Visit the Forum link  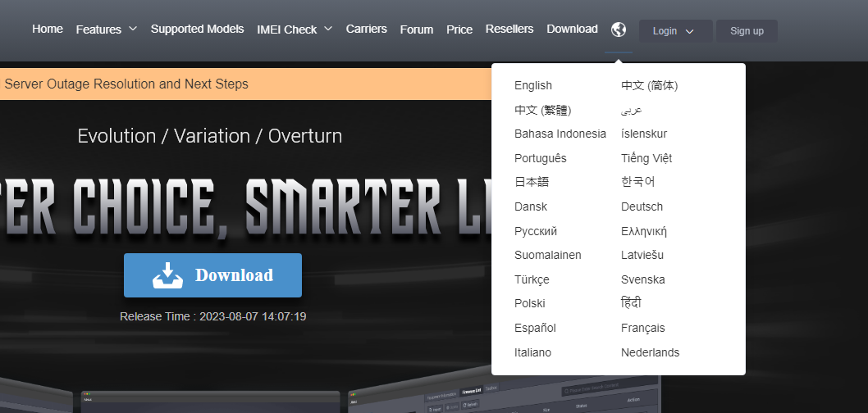[417, 29]
